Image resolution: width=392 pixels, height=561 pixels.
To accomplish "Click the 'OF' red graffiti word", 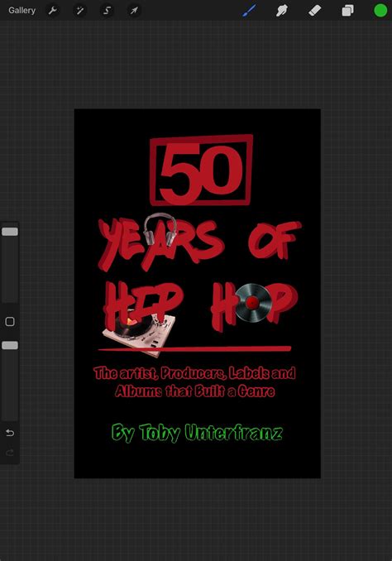I will [275, 239].
